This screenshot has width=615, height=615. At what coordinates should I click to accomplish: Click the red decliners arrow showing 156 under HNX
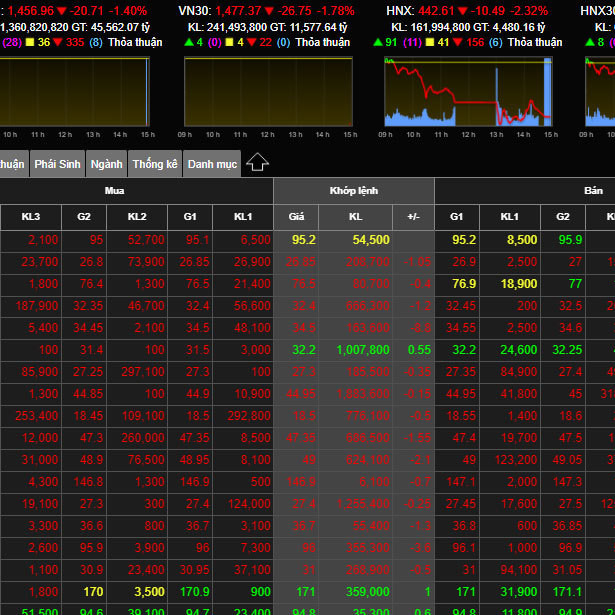coord(460,42)
